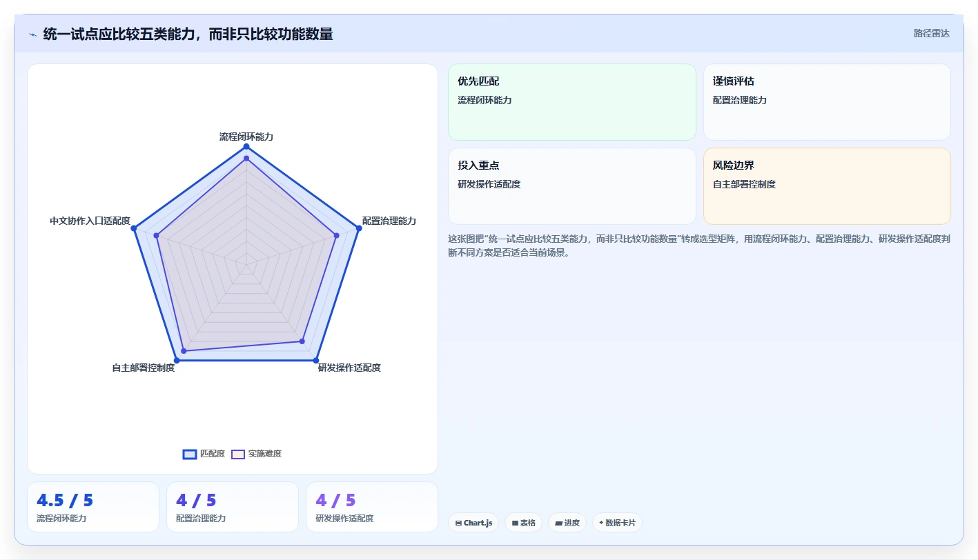The width and height of the screenshot is (978, 560).
Task: Select the 表格 tag text
Action: (528, 523)
